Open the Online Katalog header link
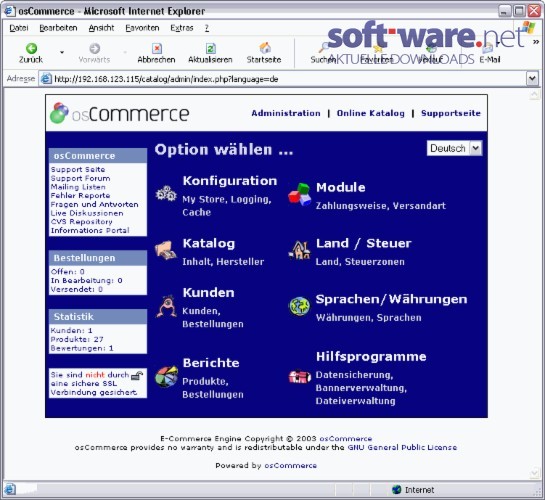The image size is (545, 500). 371,113
